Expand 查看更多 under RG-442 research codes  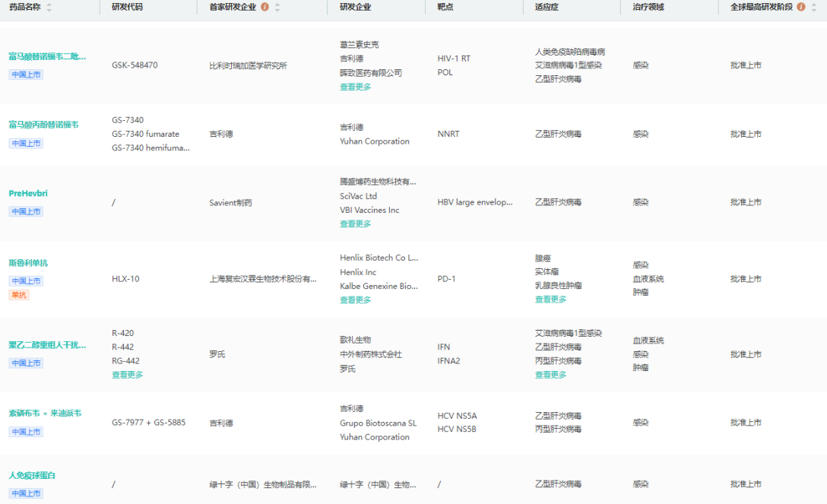[x=127, y=375]
